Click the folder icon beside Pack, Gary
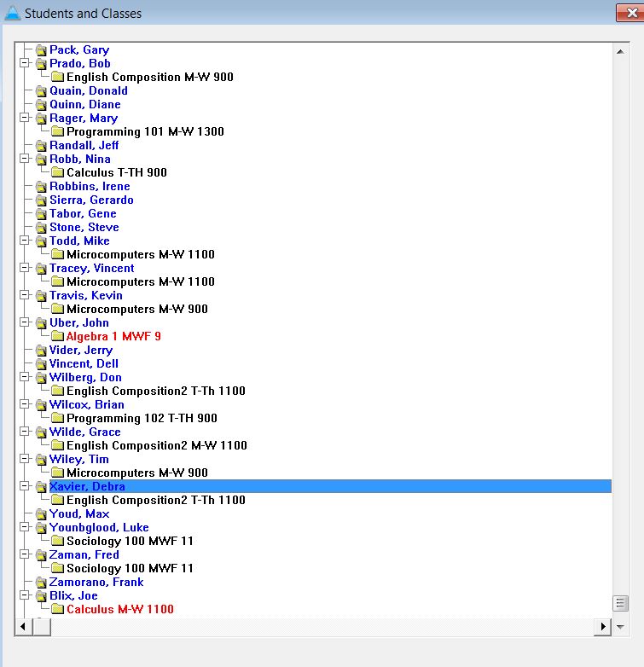644x667 pixels. (41, 50)
